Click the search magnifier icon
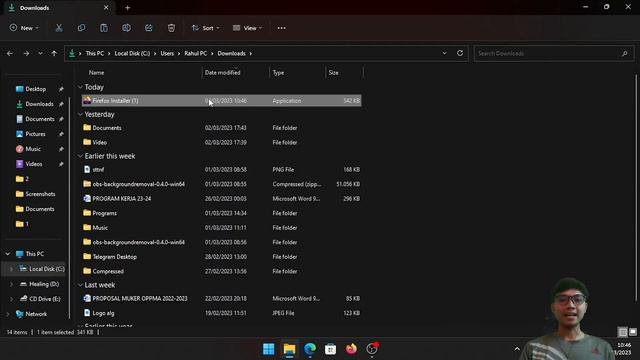 click(x=624, y=53)
